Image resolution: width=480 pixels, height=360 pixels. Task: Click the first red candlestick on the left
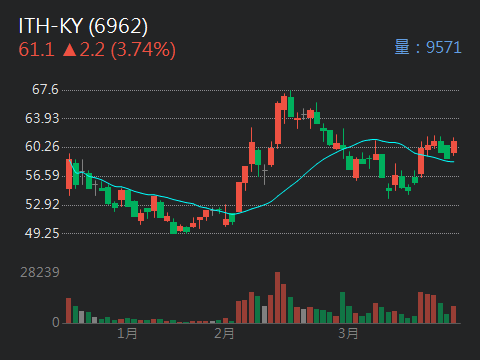(69, 174)
